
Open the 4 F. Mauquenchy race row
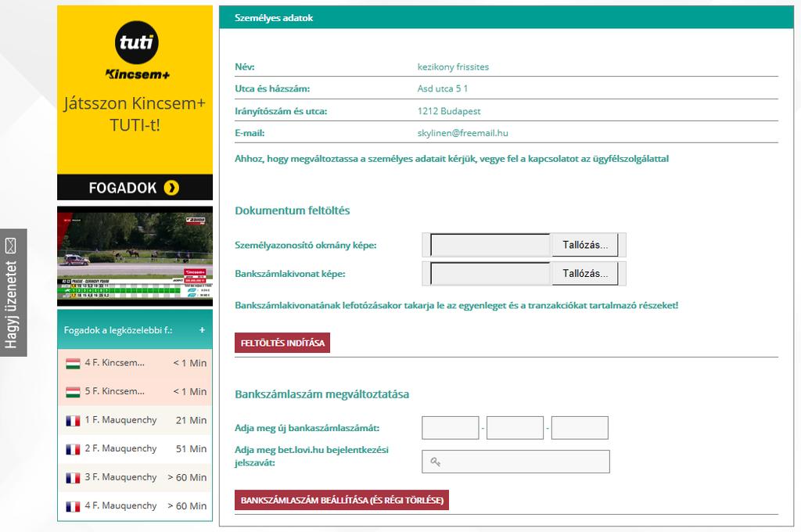[x=135, y=506]
